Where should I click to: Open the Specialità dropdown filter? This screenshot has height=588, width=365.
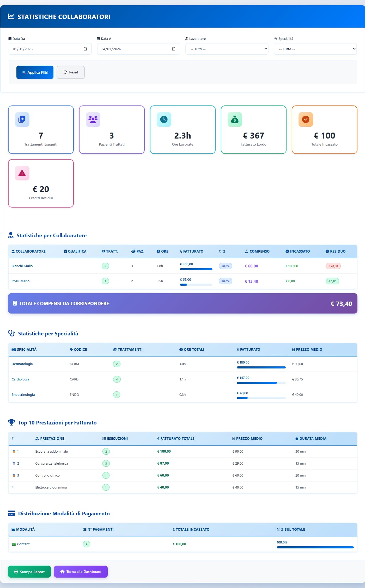pyautogui.click(x=315, y=49)
